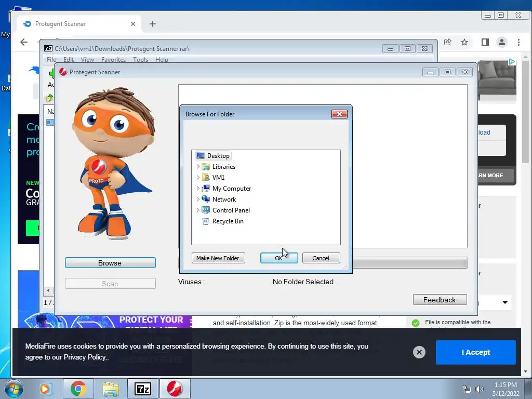Select Recycle Bin in the folder tree

click(x=228, y=221)
